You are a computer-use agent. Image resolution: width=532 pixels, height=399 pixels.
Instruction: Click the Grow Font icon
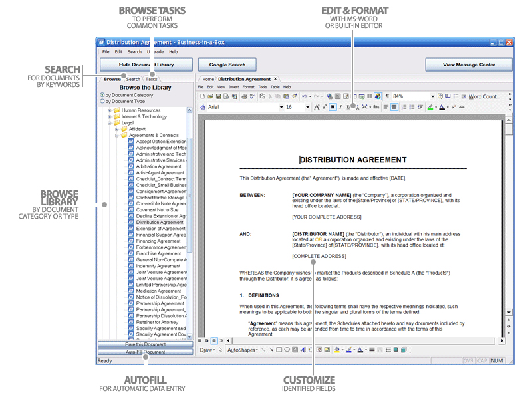(317, 107)
